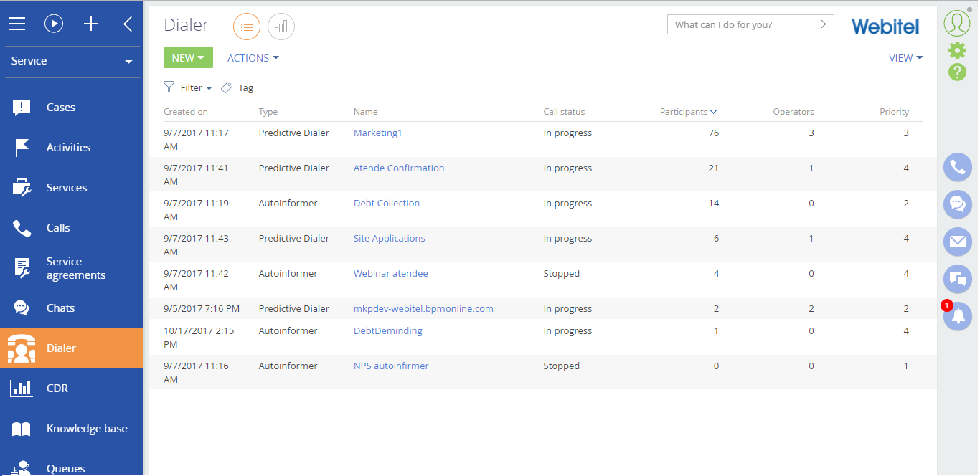Switch Dialer to chart view
The image size is (980, 476).
point(281,26)
